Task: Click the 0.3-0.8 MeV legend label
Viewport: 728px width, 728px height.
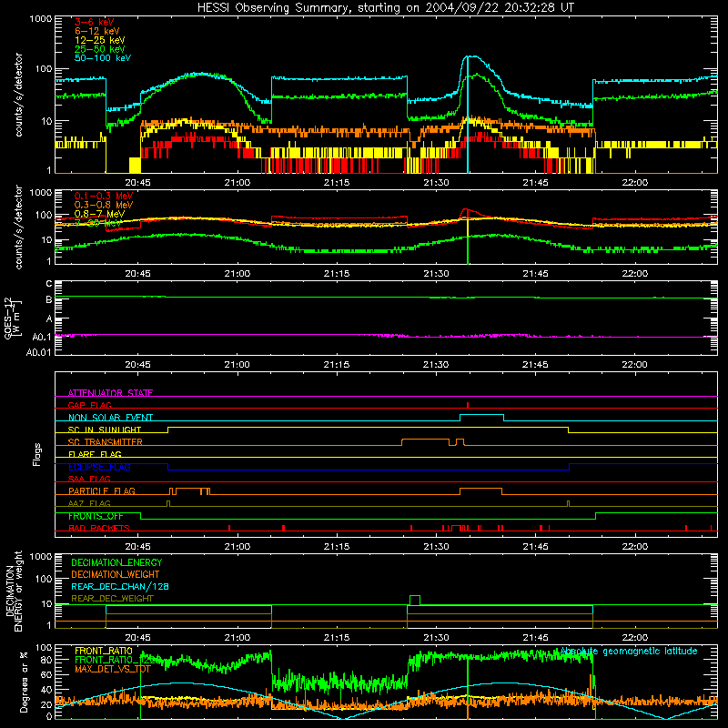Action: click(x=104, y=206)
